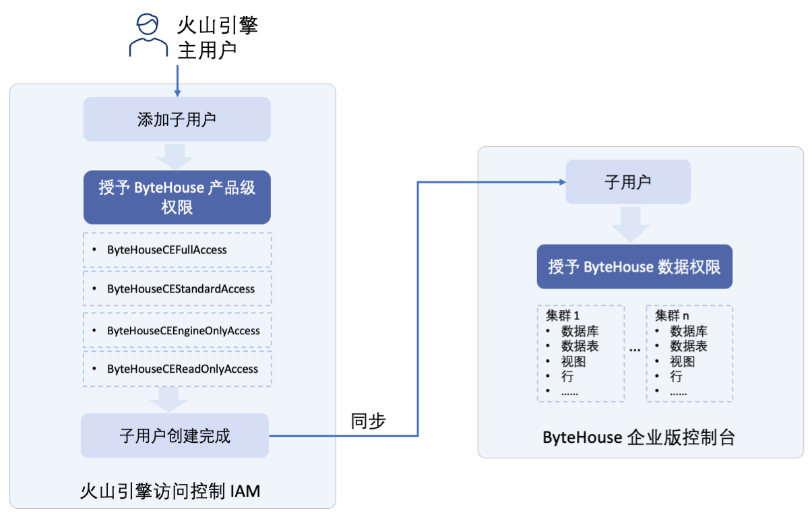
Task: Select the ByteHouseCEStandardAccess policy entry
Action: pyautogui.click(x=177, y=289)
